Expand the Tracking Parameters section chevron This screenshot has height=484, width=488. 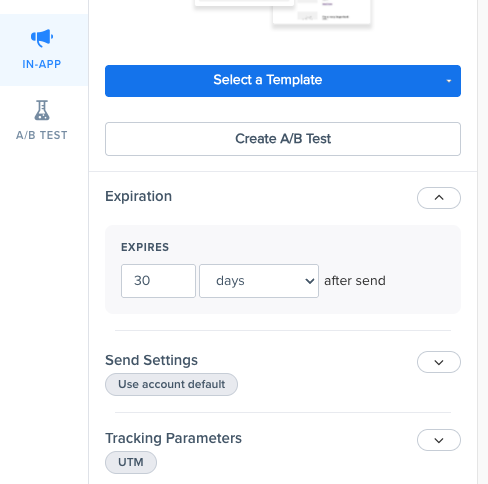[439, 440]
